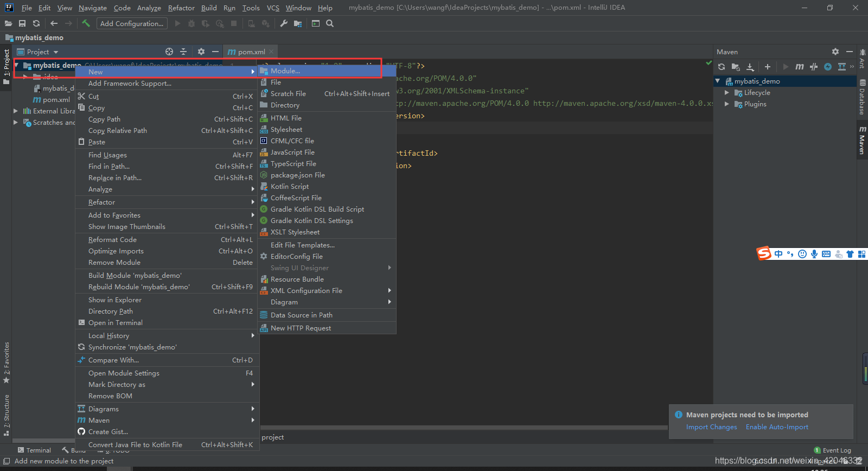Toggle the 2: Favorites tool window

pos(7,362)
